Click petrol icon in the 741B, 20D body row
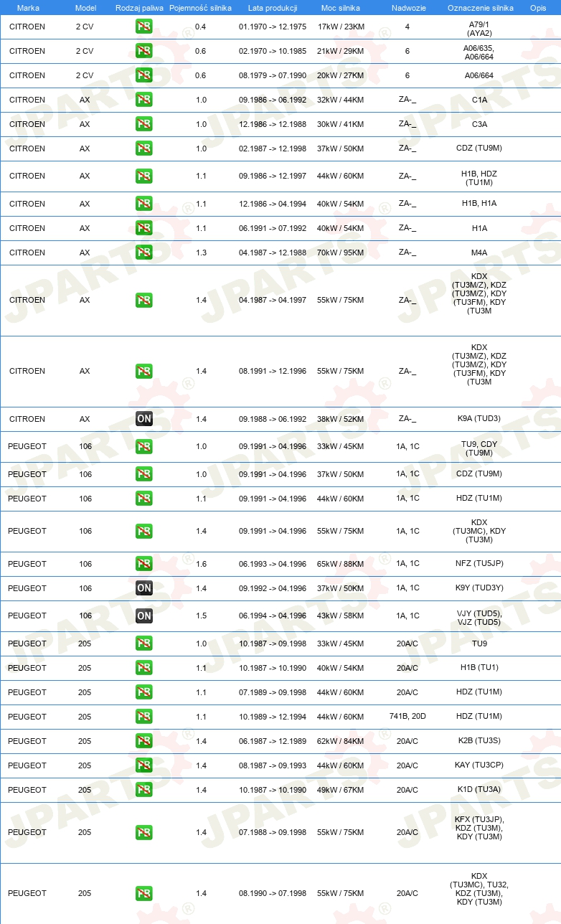This screenshot has width=561, height=924. 144,717
